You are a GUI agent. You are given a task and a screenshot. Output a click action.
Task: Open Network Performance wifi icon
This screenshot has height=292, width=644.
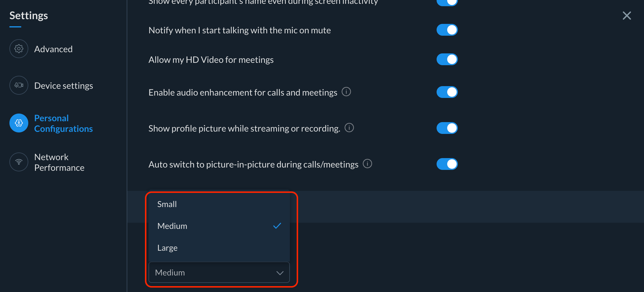[19, 162]
